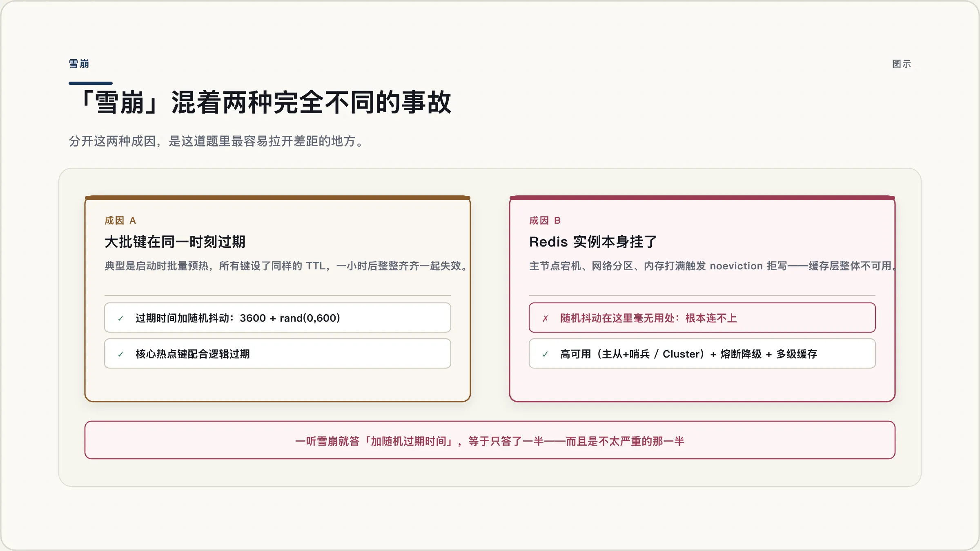Viewport: 980px width, 551px height.
Task: Click the banner 一听雪崩就答「加随机过期时间」
Action: click(490, 440)
